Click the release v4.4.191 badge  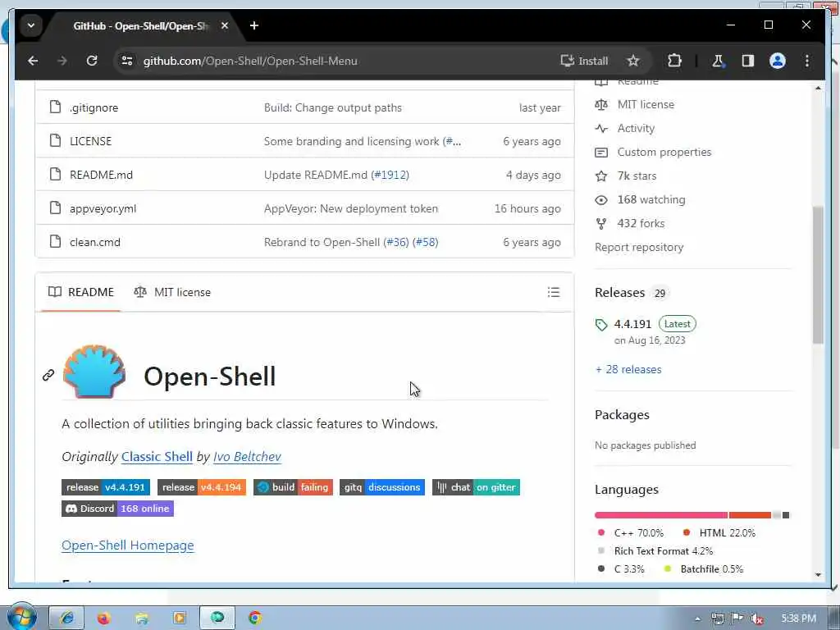coord(106,487)
